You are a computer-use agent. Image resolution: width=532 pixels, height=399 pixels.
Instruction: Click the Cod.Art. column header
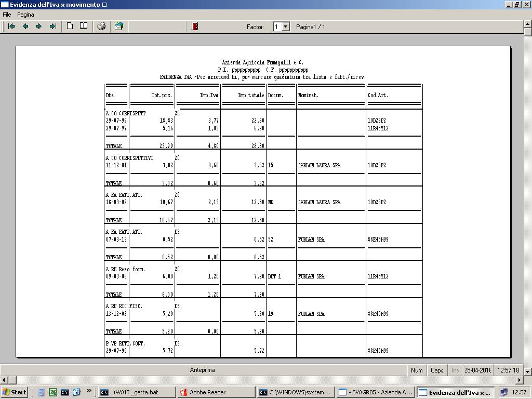(x=378, y=96)
